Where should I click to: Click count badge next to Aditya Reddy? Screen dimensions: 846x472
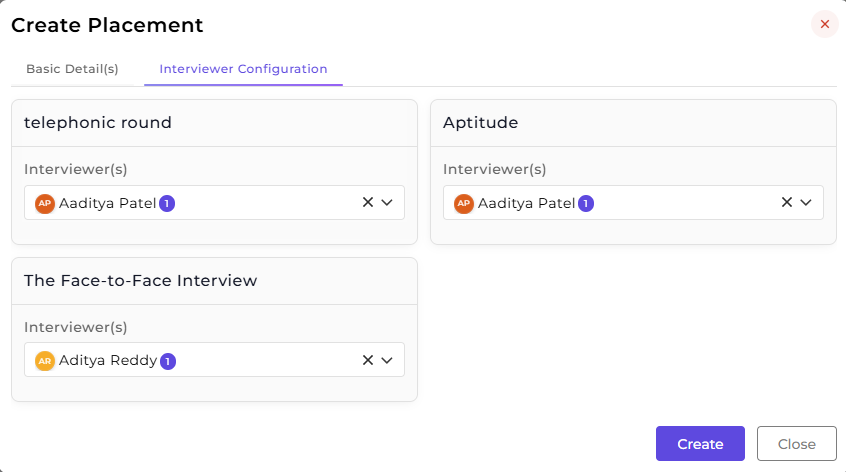click(x=168, y=361)
